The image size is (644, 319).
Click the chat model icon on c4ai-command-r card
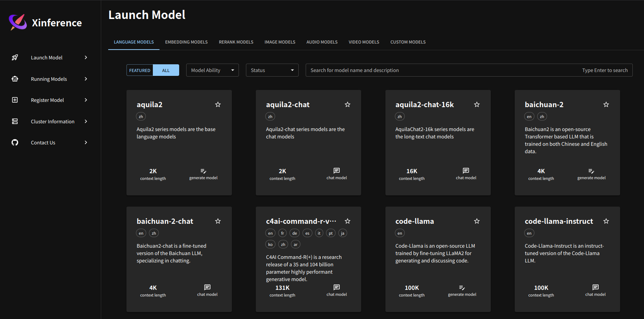(x=337, y=287)
